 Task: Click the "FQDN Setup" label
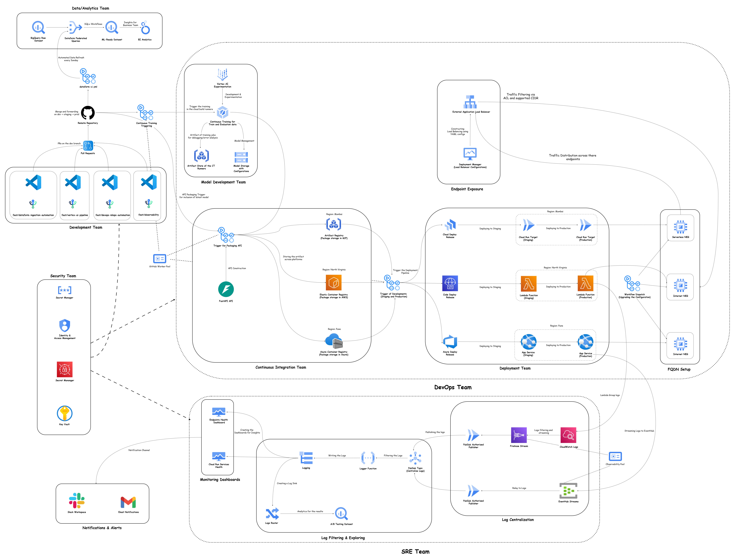pyautogui.click(x=679, y=369)
